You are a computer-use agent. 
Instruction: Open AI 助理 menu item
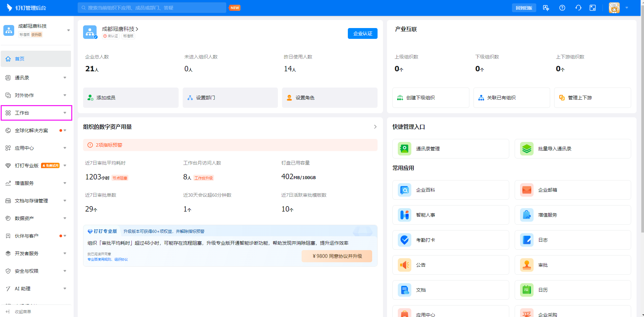pos(36,289)
